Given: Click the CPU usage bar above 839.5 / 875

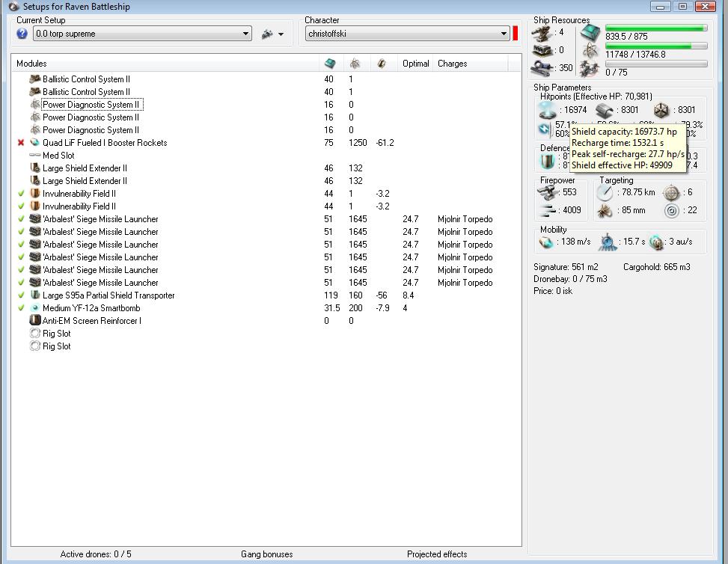Looking at the screenshot, I should coord(656,28).
